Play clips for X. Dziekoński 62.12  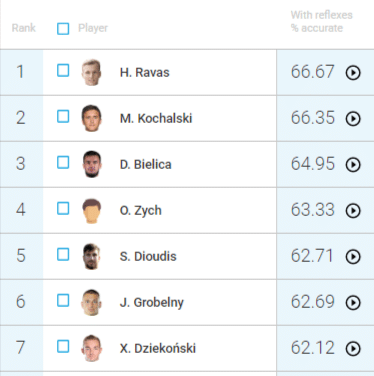point(353,348)
